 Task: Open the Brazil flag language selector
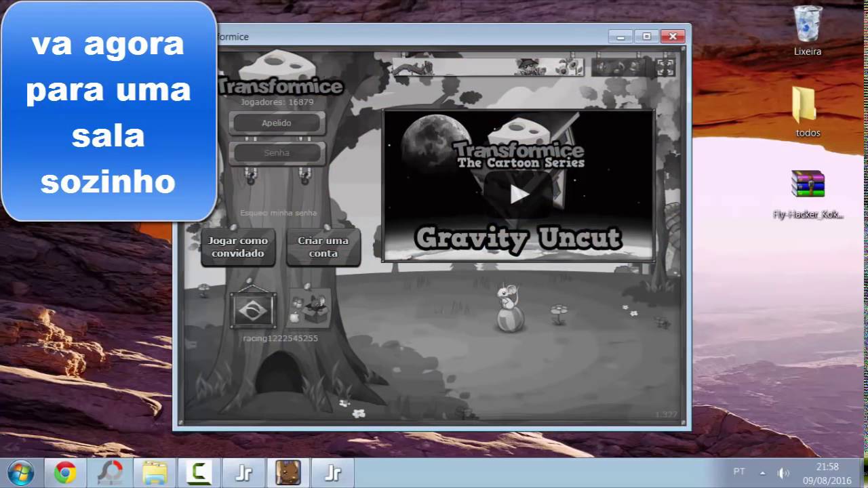coord(253,310)
